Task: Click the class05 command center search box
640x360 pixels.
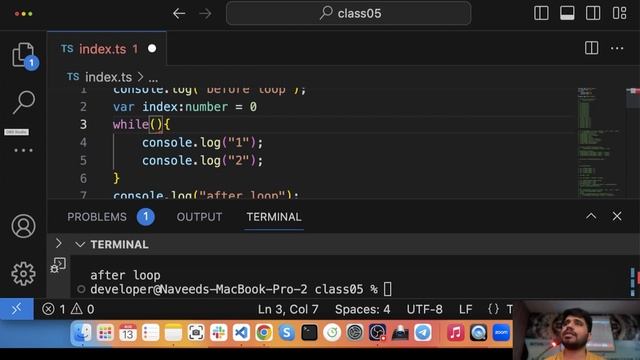Action: coord(349,13)
